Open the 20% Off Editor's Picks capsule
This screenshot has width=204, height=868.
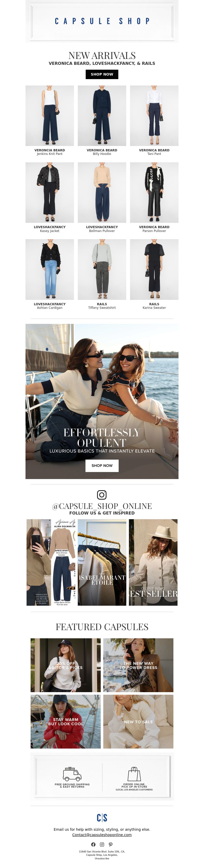(x=66, y=665)
